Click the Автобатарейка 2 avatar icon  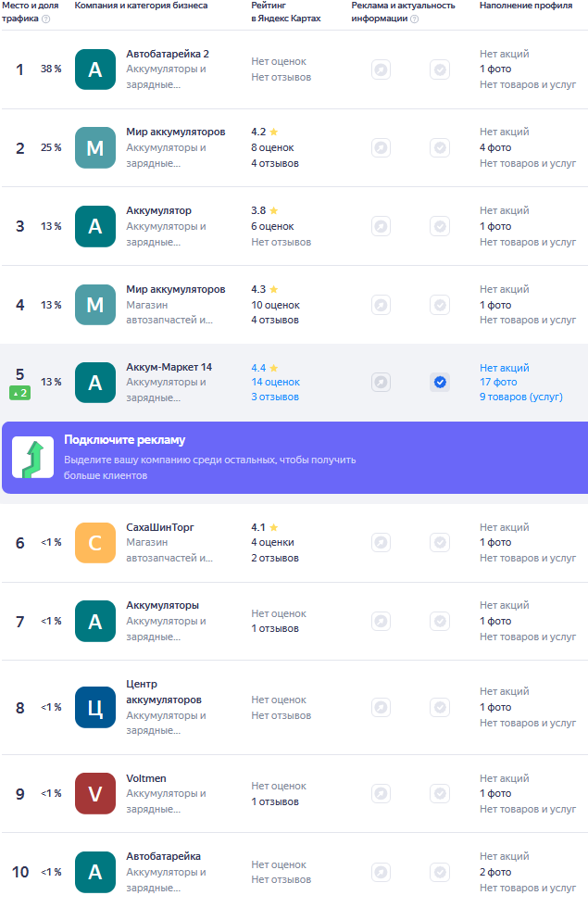coord(94,69)
